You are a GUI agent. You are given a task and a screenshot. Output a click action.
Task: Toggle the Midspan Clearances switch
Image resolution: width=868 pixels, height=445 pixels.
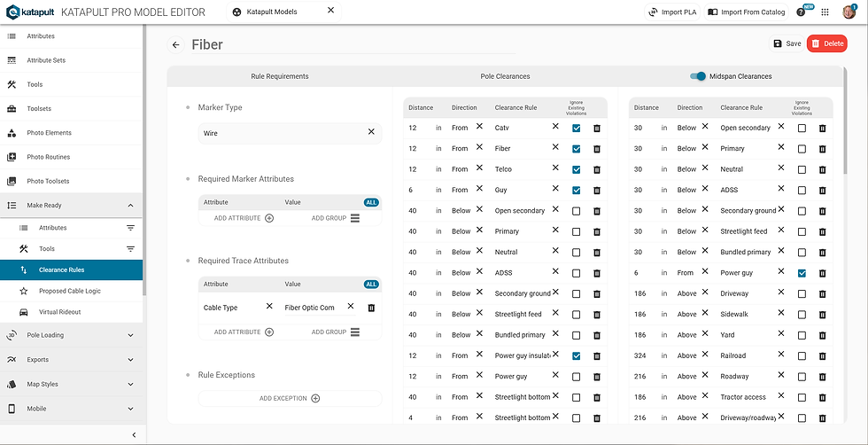tap(698, 76)
